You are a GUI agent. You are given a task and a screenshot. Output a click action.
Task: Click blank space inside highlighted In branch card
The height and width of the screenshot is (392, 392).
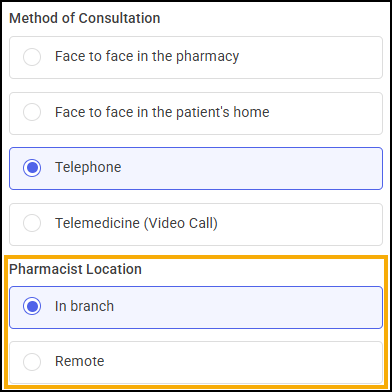247,307
